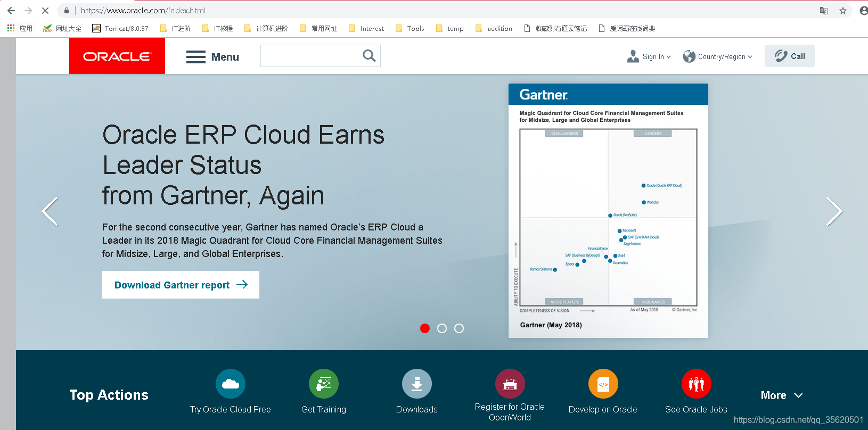Open the 网址大全 bookmark
868x430 pixels.
click(x=62, y=28)
